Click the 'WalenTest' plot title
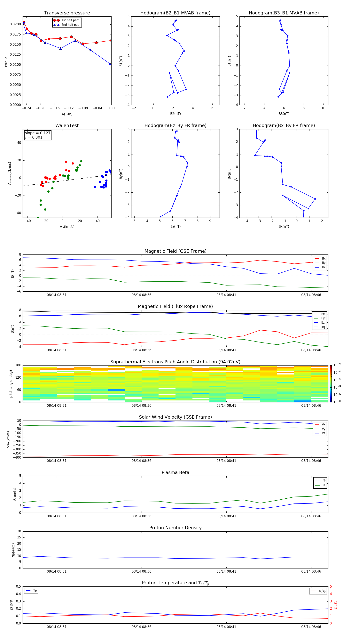 coord(67,125)
